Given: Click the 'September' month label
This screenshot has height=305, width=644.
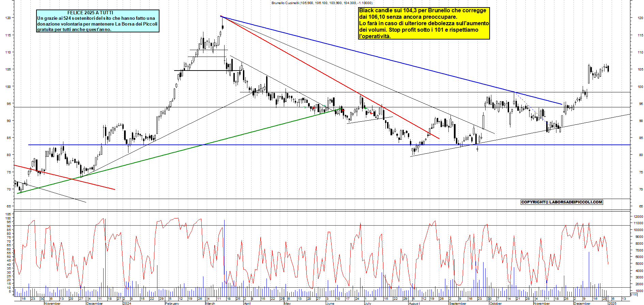Looking at the screenshot, I should (458, 303).
